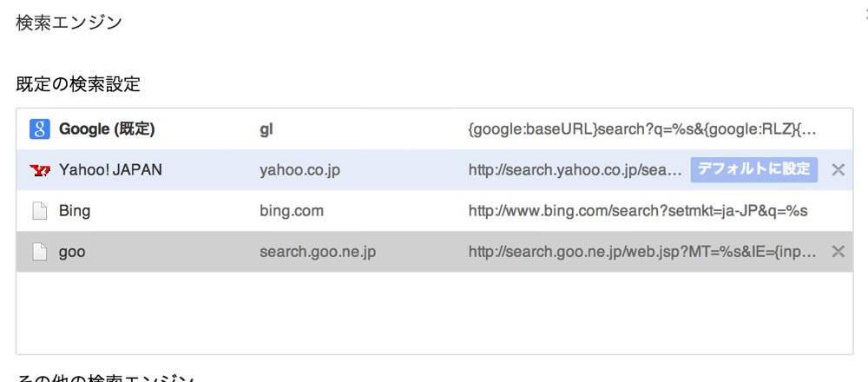The image size is (868, 382).
Task: Click empty area below goo row
Action: tap(434, 313)
